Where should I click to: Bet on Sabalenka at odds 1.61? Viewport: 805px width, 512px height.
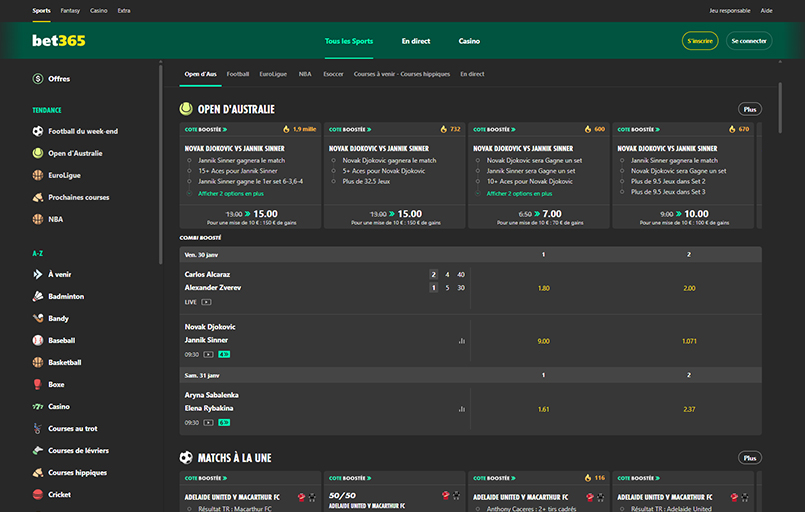pyautogui.click(x=543, y=409)
